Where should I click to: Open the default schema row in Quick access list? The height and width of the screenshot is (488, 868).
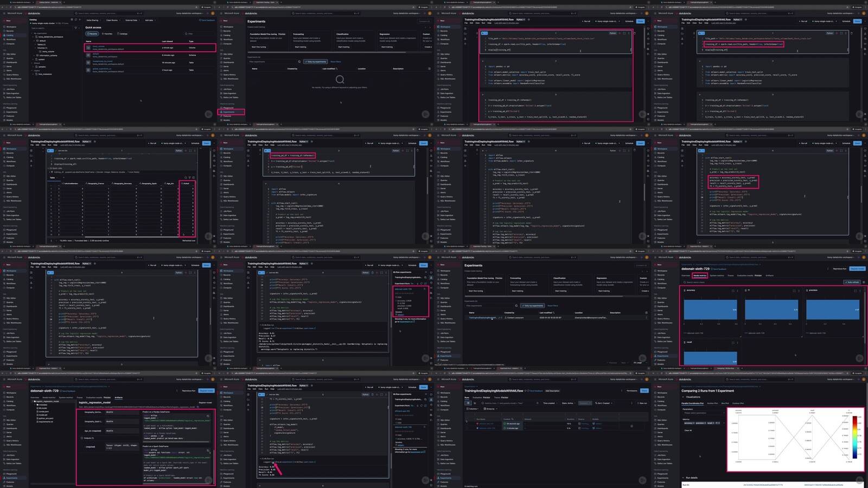pos(150,55)
